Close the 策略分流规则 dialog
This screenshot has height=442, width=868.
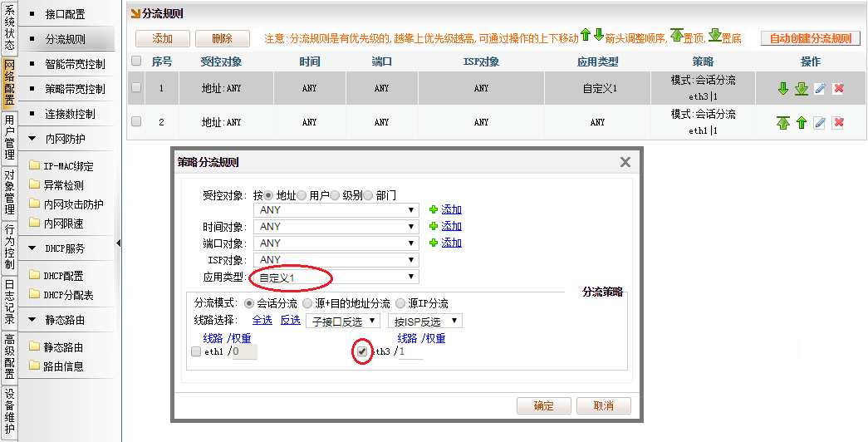point(625,163)
